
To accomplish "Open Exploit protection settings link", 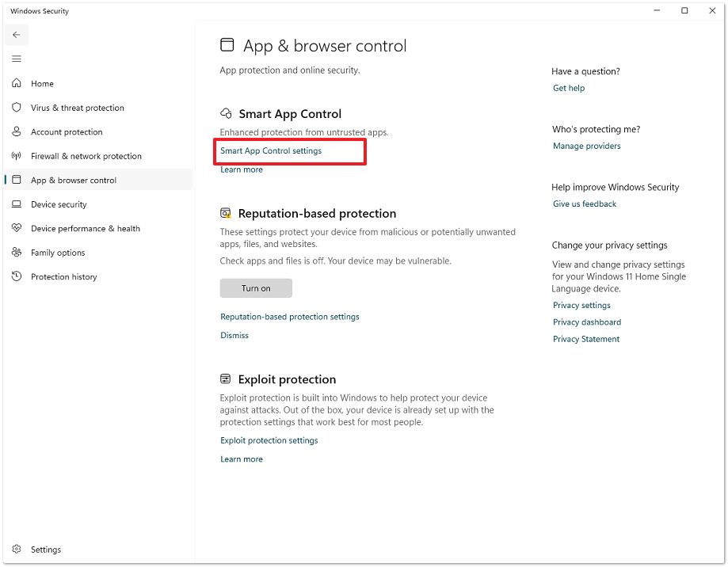I will (x=269, y=440).
